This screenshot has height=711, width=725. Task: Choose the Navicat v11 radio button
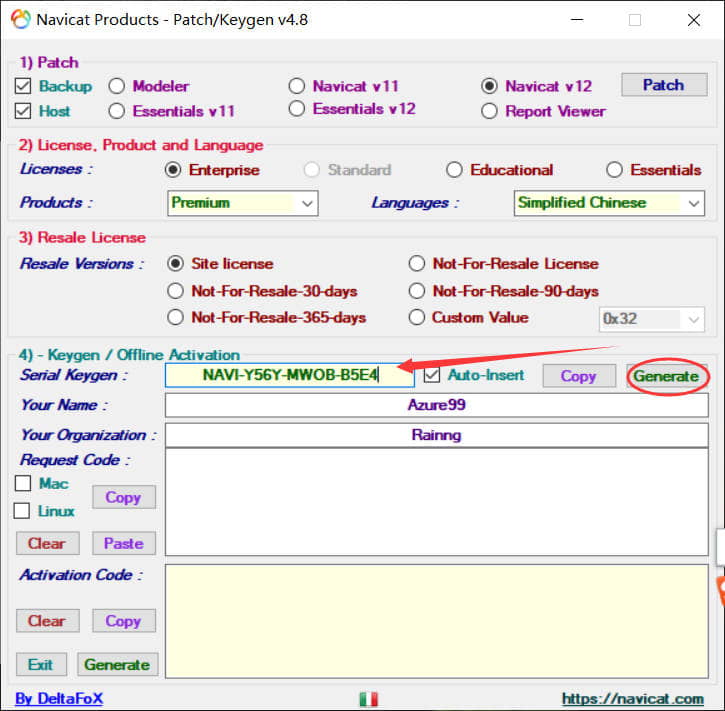[x=297, y=86]
